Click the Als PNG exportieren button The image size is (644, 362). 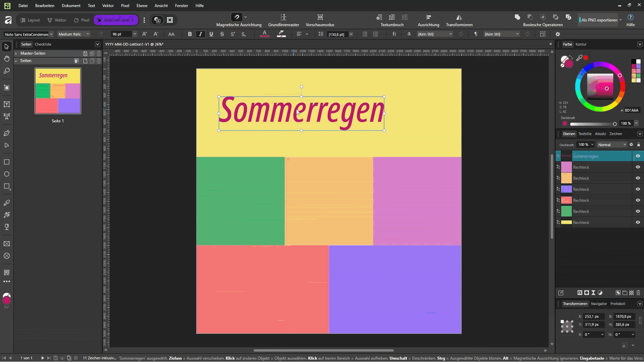tap(599, 20)
